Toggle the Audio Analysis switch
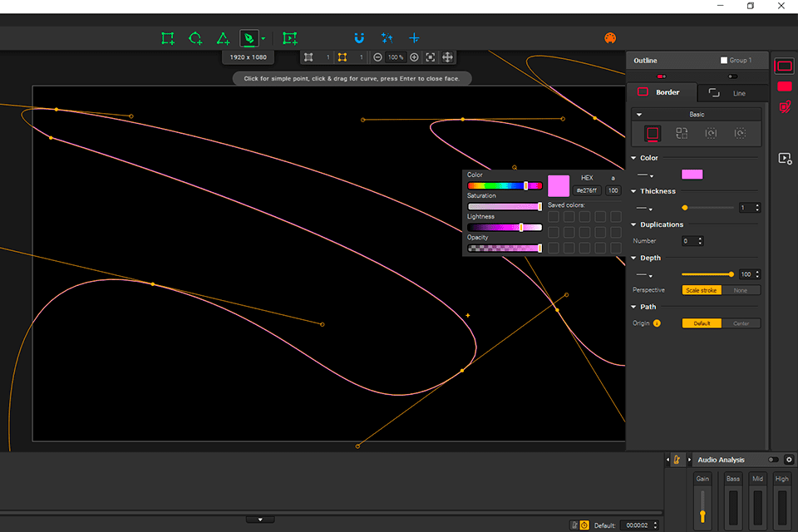The image size is (798, 532). coord(773,460)
